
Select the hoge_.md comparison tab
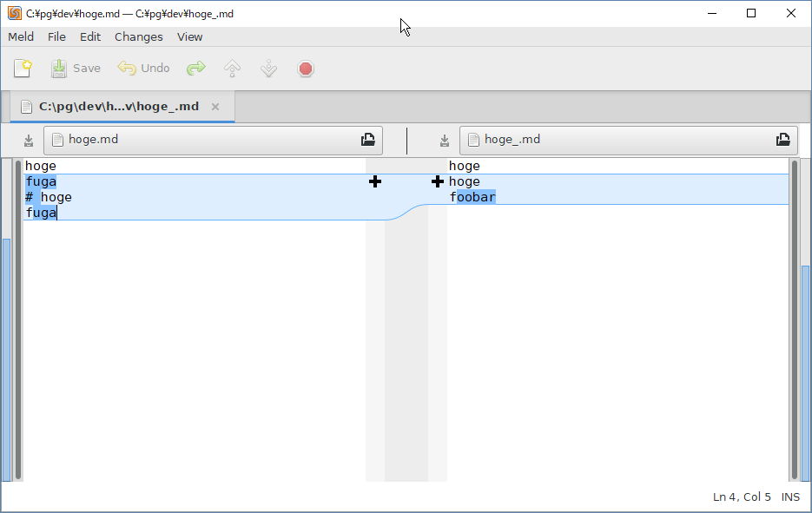coord(118,107)
